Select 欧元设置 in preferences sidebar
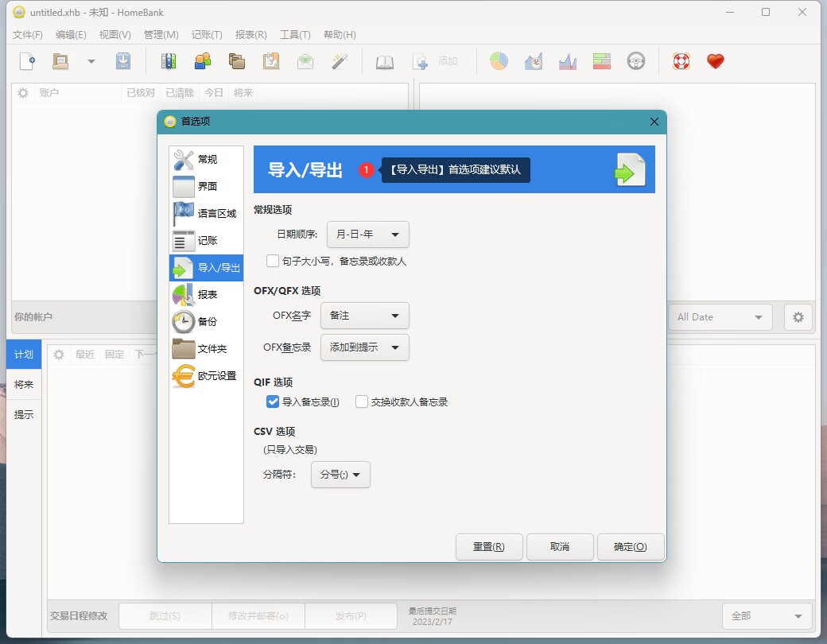Screen dimensions: 827x644 point(206,376)
